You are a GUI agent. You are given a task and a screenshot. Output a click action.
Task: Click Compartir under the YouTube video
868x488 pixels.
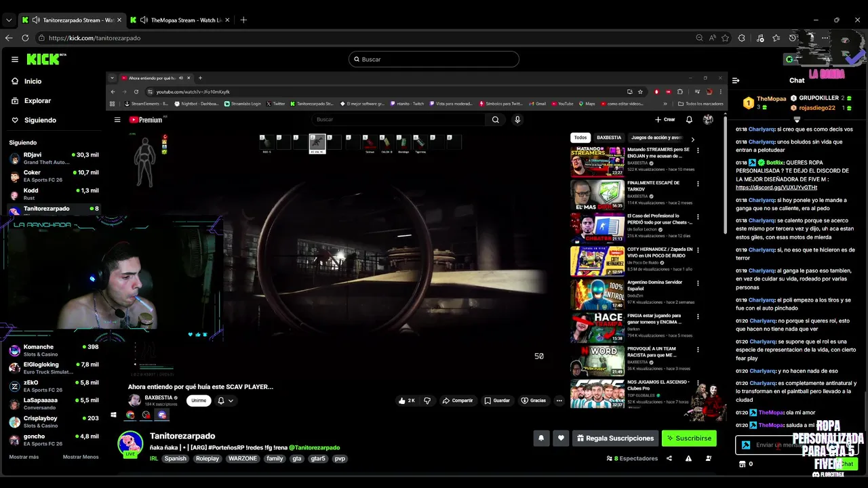458,401
